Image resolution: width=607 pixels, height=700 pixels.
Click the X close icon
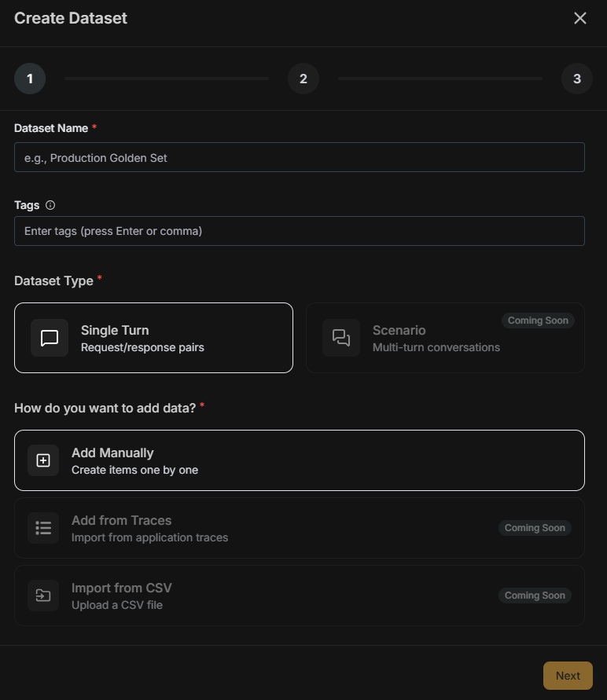(580, 18)
